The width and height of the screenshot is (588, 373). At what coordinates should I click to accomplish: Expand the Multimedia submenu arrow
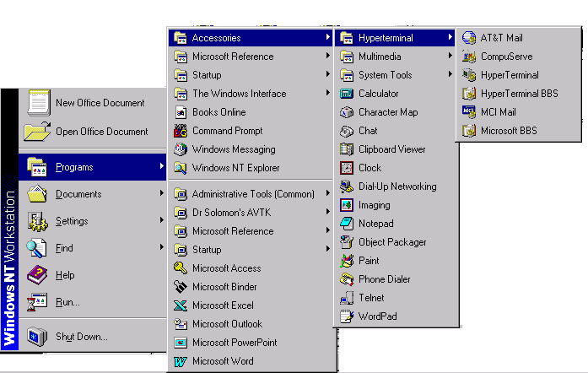[450, 56]
